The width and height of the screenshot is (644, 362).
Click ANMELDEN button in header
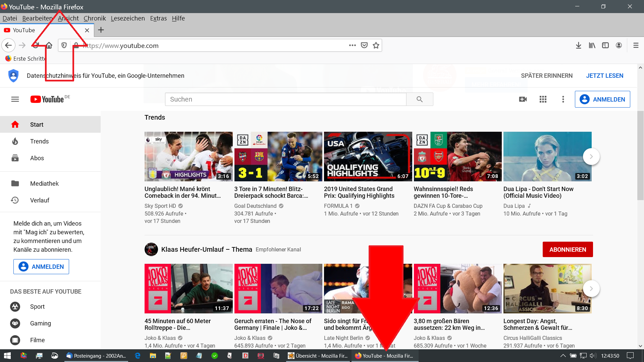tap(602, 99)
